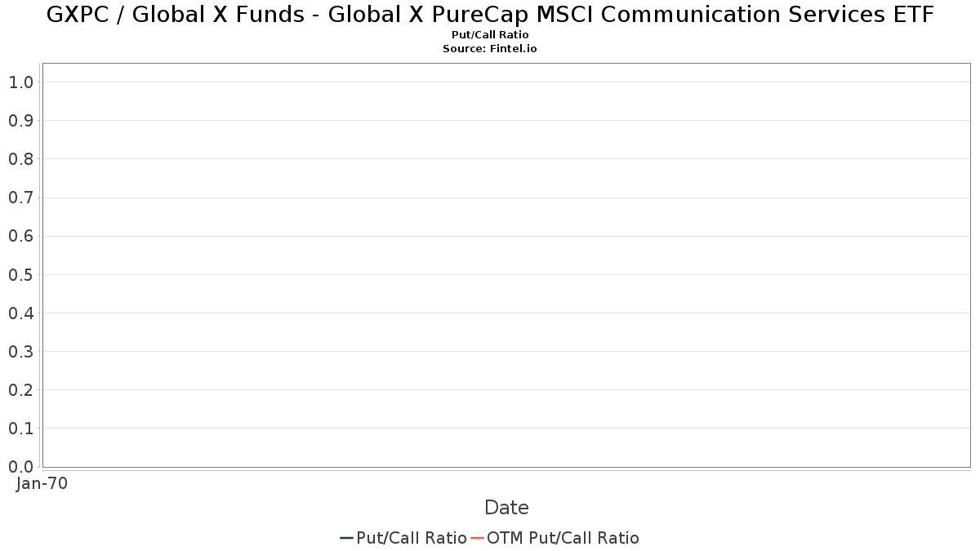Screen dimensions: 980x551
Task: Click the 0.8 y-axis label
Action: (20, 159)
